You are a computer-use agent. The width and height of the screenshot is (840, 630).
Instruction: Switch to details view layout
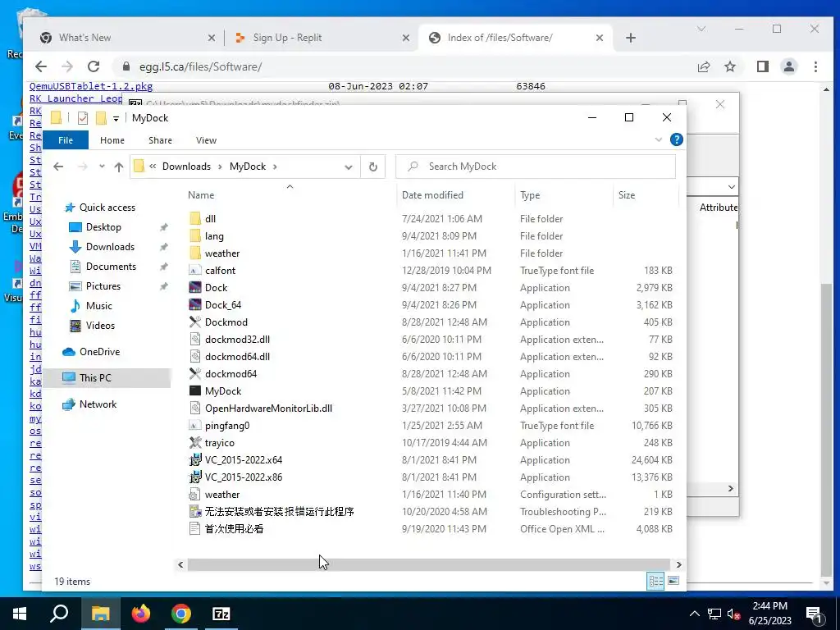655,581
